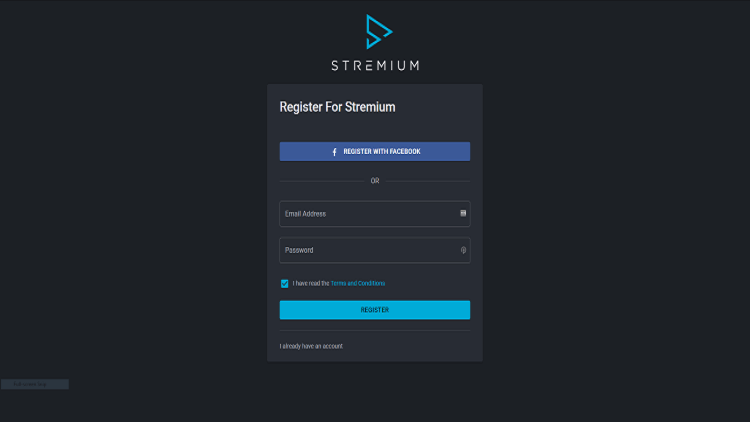Click the STREMIUM wordmark under the logo
The width and height of the screenshot is (750, 422).
click(375, 66)
